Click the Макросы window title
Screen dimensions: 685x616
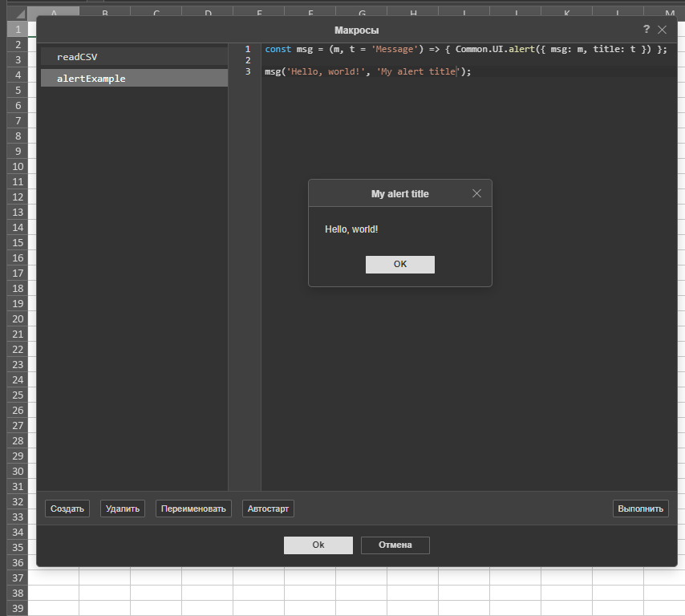pyautogui.click(x=356, y=30)
